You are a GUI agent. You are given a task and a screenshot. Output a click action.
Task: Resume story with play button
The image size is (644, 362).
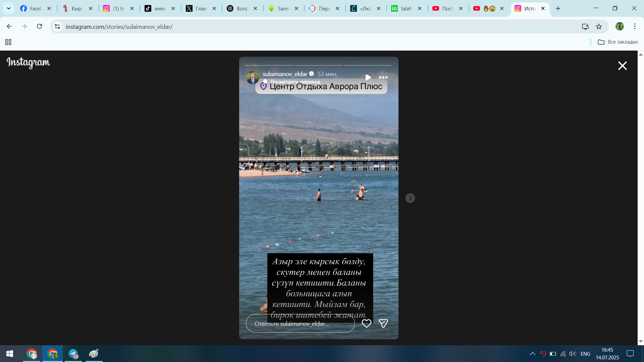[368, 77]
